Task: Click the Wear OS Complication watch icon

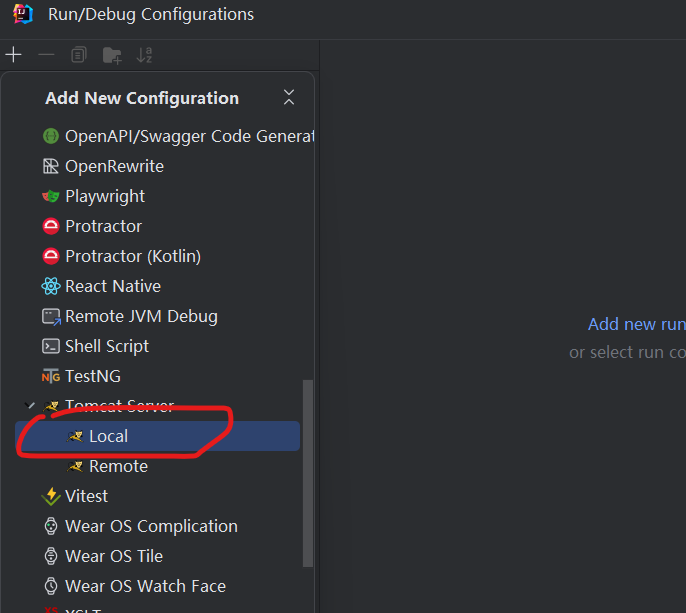Action: 51,526
